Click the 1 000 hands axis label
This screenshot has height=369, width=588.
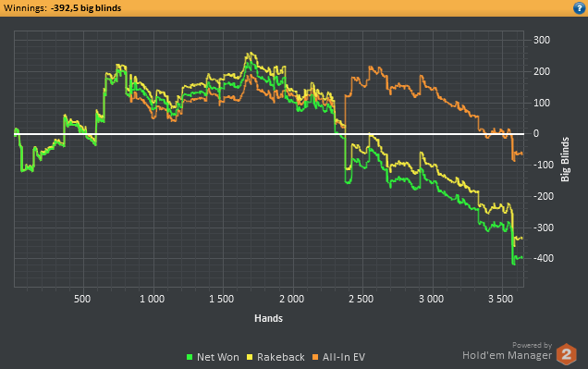(x=152, y=299)
